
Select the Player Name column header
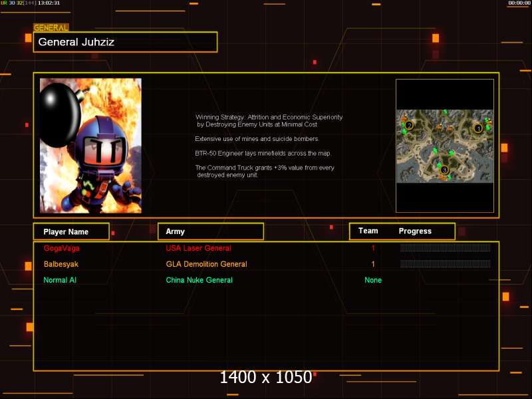click(x=71, y=231)
